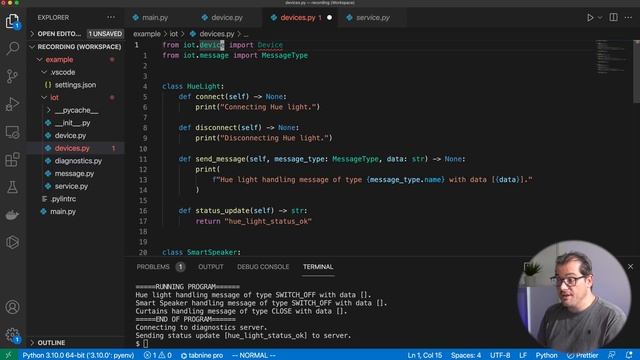Open editor More Actions ellipsis
640x360 pixels.
pos(629,18)
